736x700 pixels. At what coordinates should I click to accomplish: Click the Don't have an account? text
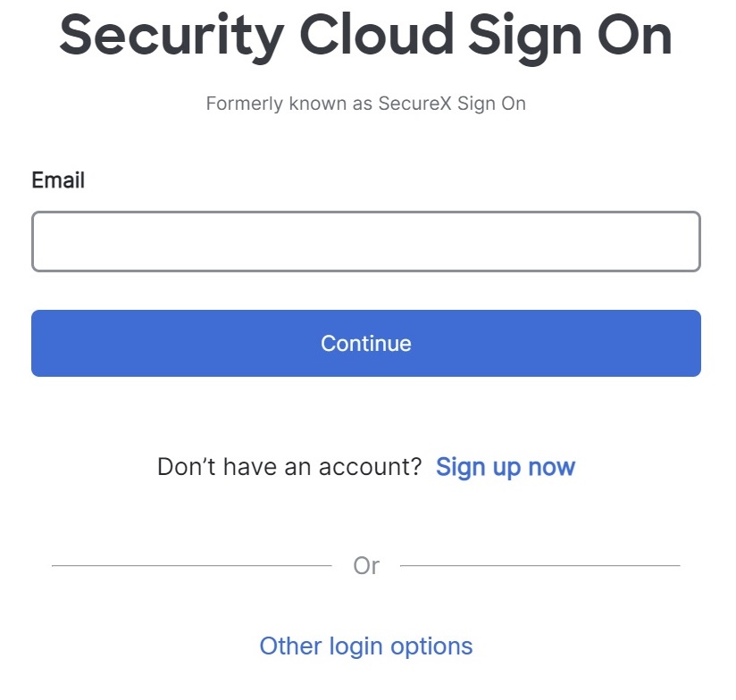click(x=289, y=467)
